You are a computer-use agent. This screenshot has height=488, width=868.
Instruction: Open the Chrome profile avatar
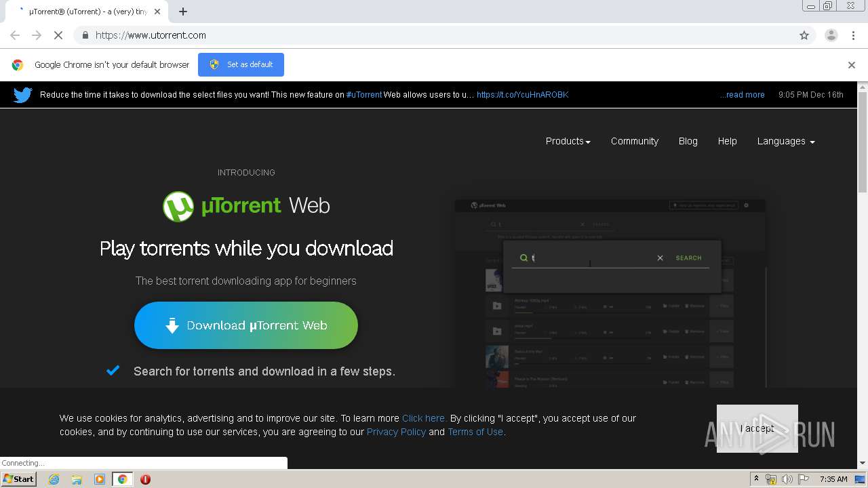point(831,35)
